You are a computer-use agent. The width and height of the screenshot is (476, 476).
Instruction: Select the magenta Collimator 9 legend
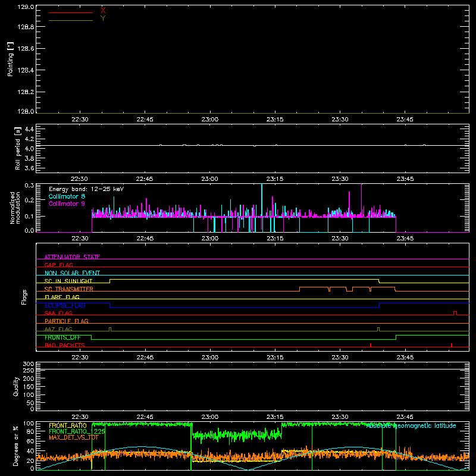tap(67, 203)
